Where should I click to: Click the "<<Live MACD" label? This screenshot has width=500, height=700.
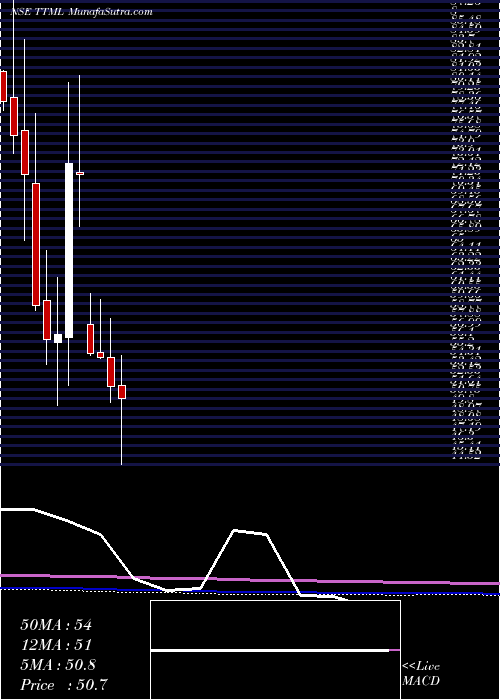click(421, 674)
